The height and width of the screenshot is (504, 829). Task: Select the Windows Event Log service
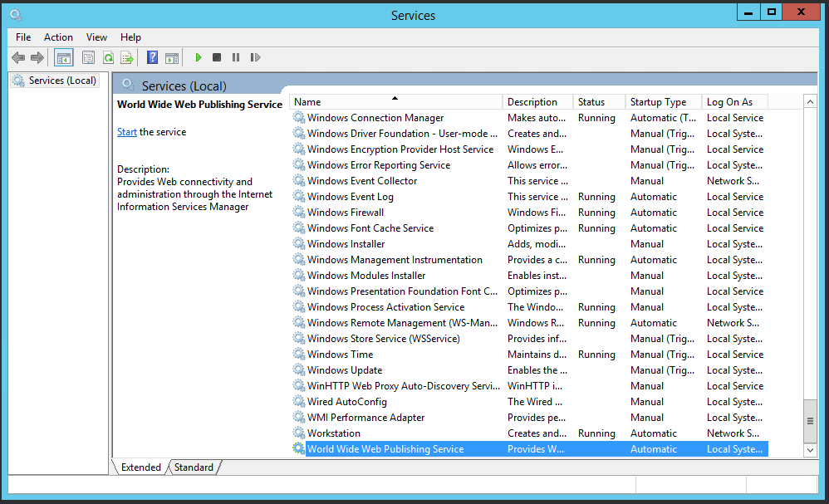pyautogui.click(x=530, y=196)
